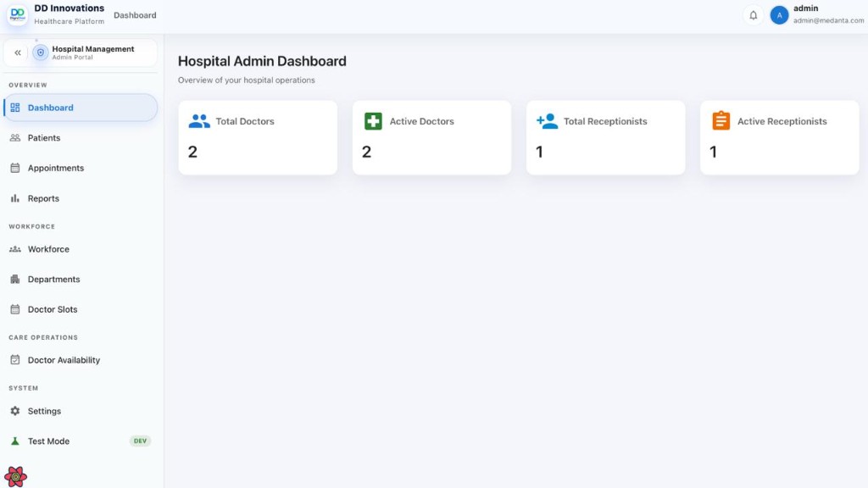
Task: Collapse the sidebar with double-chevron icon
Action: (18, 53)
